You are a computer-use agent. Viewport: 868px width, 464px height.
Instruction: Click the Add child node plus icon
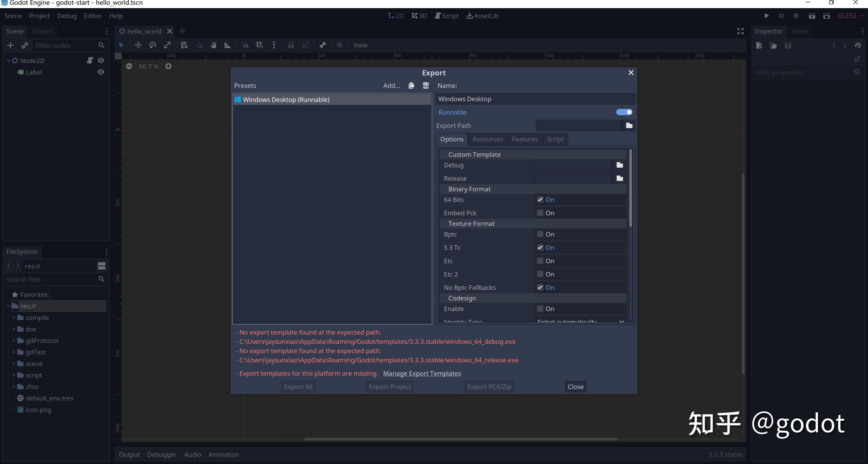(x=10, y=45)
